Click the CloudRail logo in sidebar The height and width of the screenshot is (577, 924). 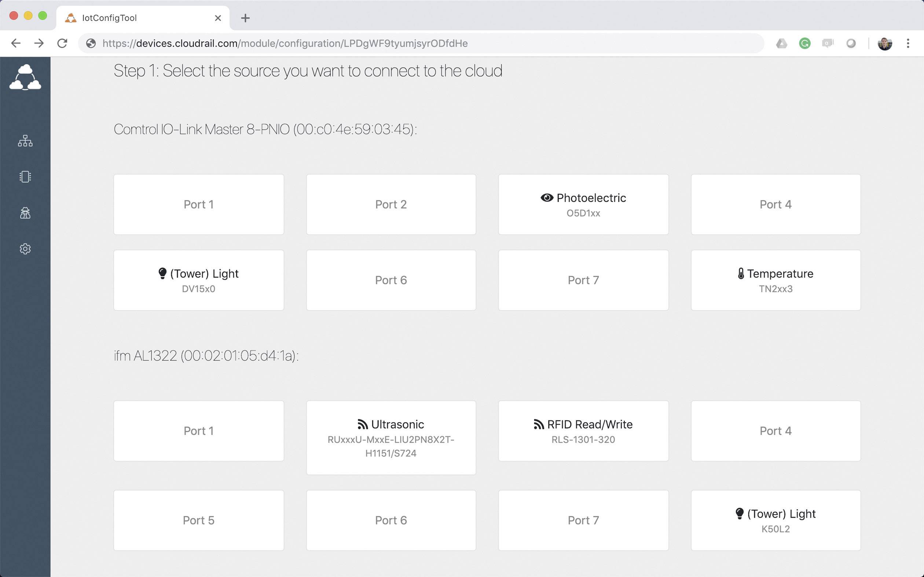tap(25, 77)
